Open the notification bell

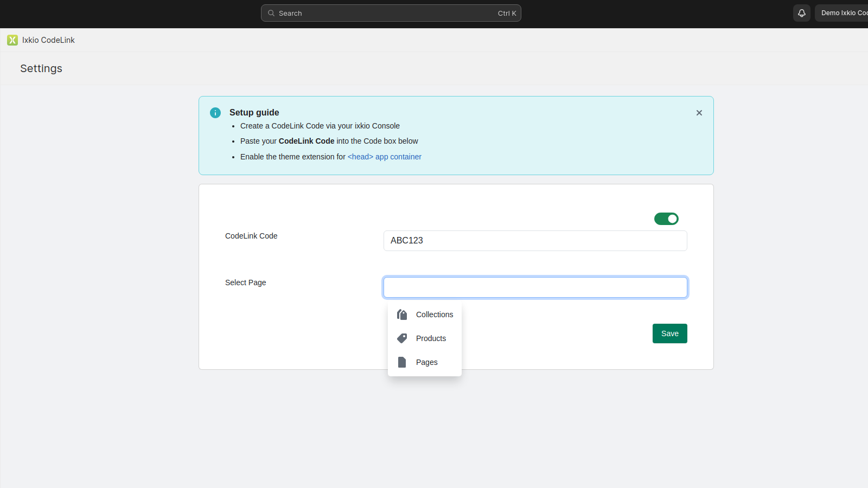tap(802, 13)
